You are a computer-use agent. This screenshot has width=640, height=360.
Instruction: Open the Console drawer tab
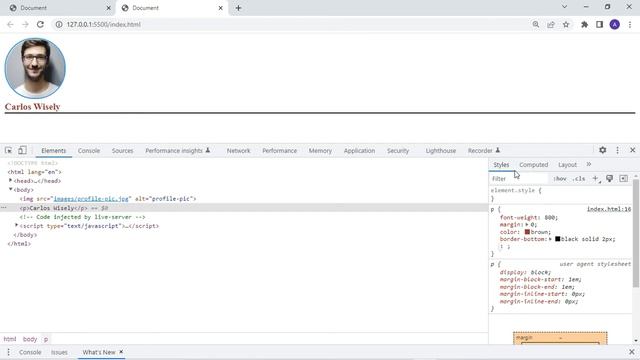click(x=30, y=352)
